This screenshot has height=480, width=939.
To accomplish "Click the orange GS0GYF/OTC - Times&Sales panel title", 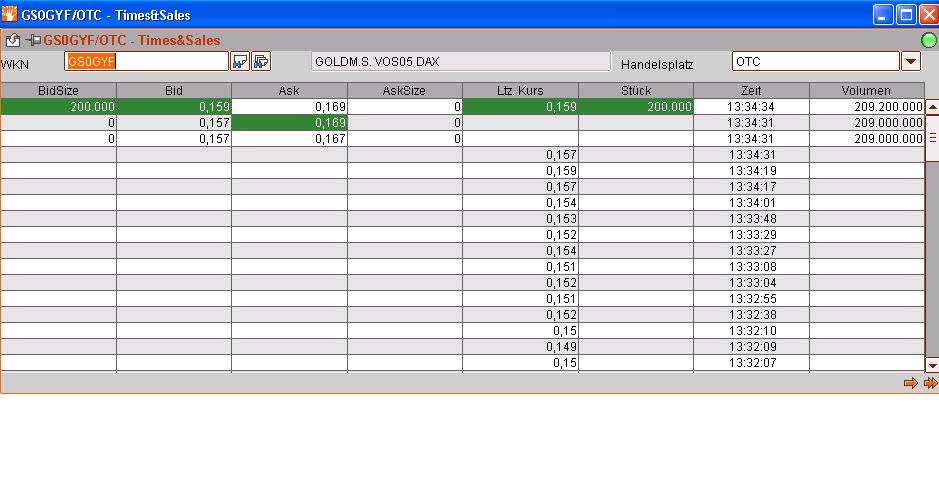I will tap(132, 41).
